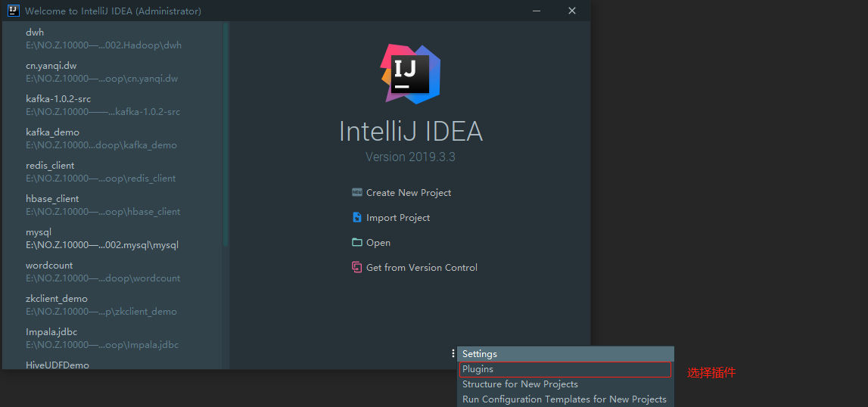Open recent project dwh
Image resolution: width=868 pixels, height=407 pixels.
click(x=113, y=39)
